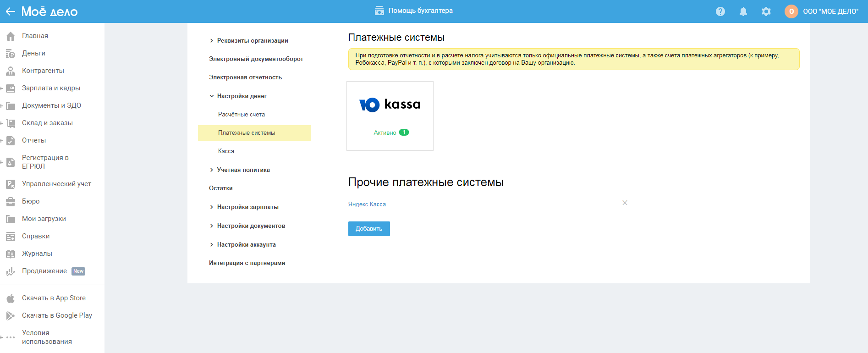Open Электронный документооборот settings

click(x=256, y=59)
